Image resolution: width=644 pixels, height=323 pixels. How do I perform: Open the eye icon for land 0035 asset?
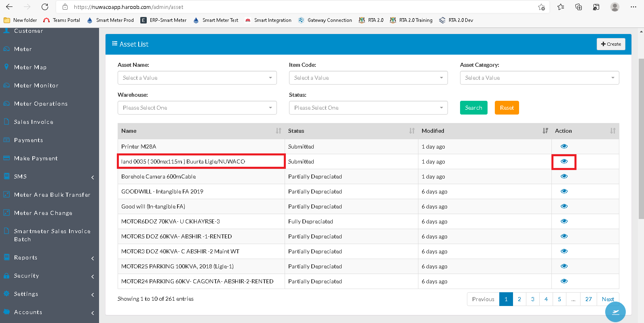[564, 161]
